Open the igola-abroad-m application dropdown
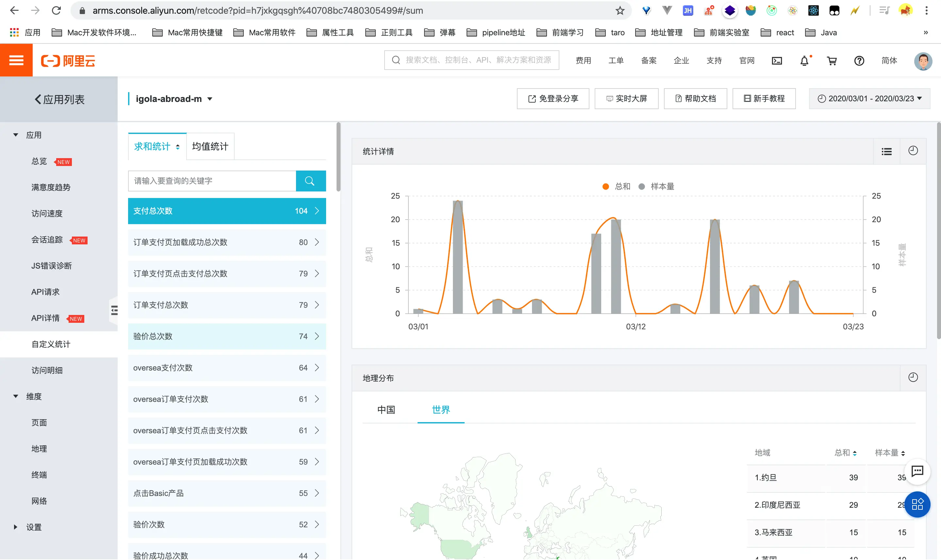 (x=174, y=99)
